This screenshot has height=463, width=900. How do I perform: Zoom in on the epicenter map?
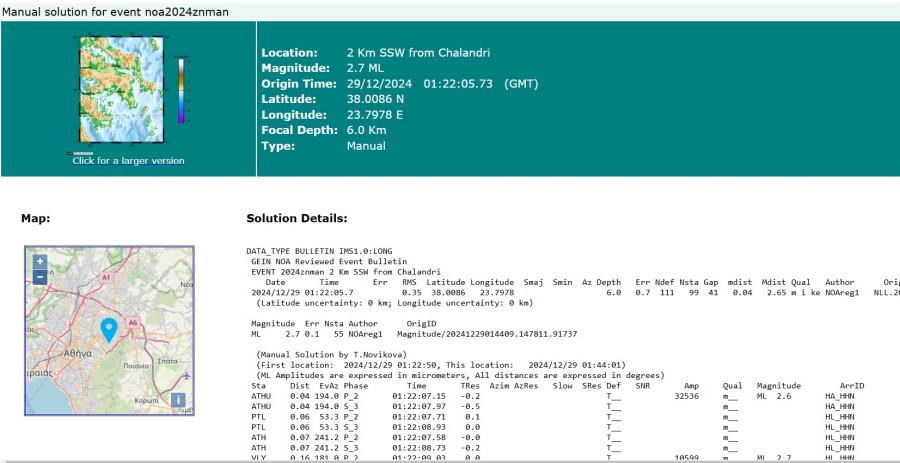pyautogui.click(x=40, y=261)
